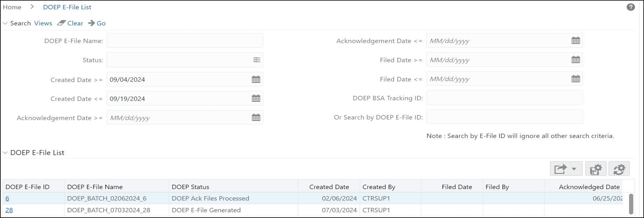The image size is (644, 218).
Task: Go to Home breadcrumb
Action: click(12, 7)
